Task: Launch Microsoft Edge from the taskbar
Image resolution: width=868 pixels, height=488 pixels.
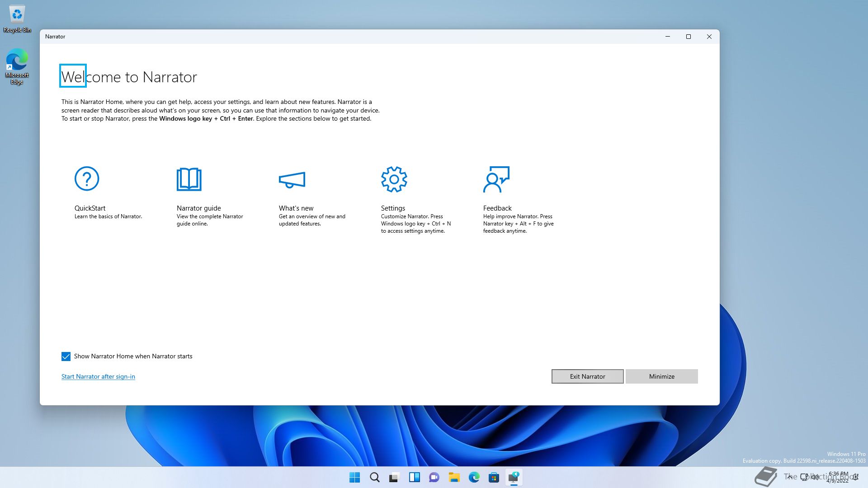Action: (x=474, y=477)
